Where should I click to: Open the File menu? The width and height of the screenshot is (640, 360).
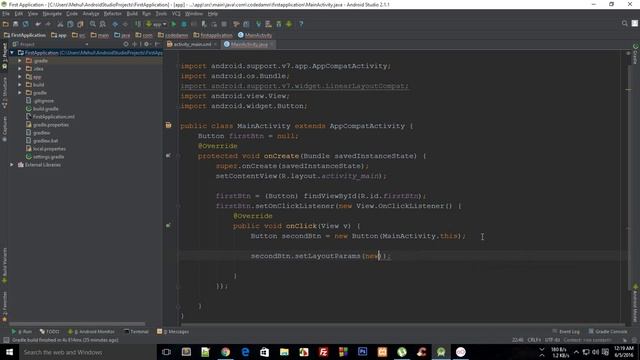tap(6, 13)
